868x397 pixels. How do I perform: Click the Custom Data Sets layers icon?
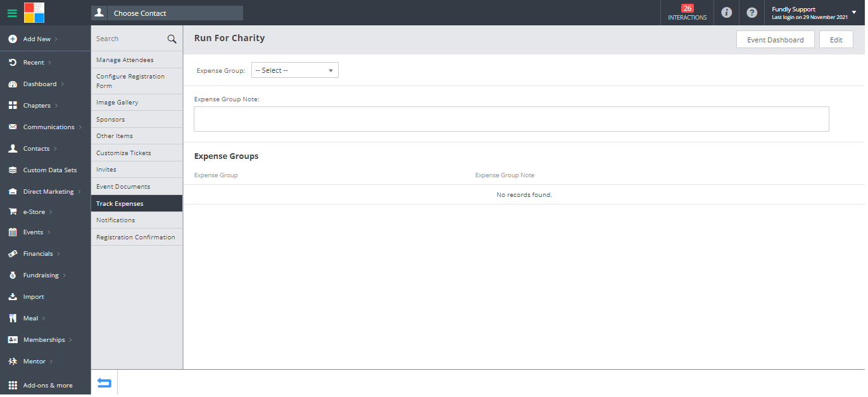tap(13, 170)
